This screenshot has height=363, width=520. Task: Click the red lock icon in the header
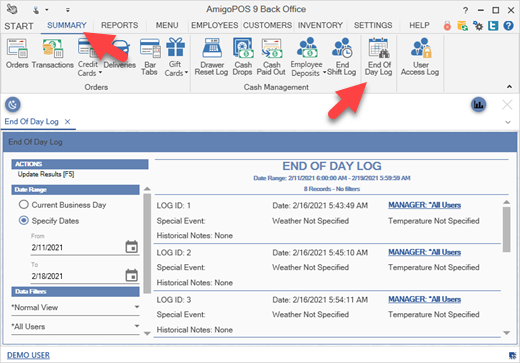(x=447, y=26)
